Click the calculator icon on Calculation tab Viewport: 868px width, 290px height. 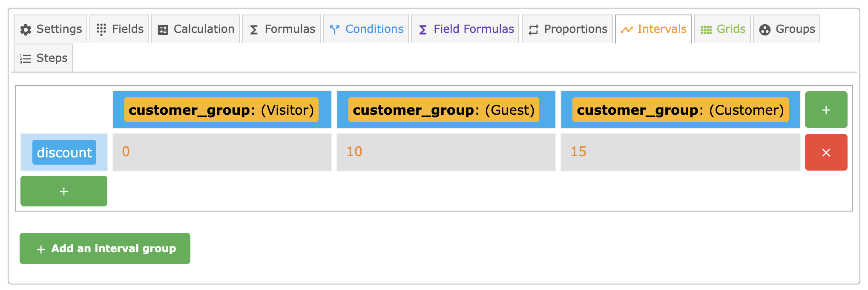point(163,30)
